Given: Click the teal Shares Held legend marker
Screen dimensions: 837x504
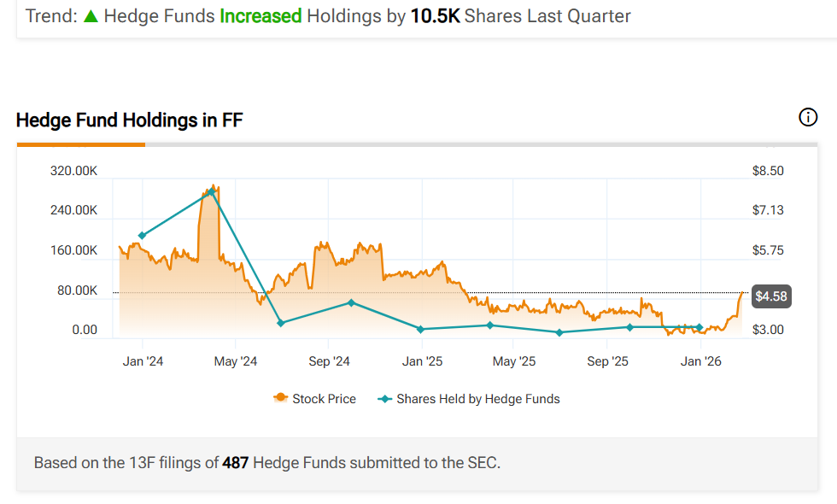Looking at the screenshot, I should click(384, 398).
